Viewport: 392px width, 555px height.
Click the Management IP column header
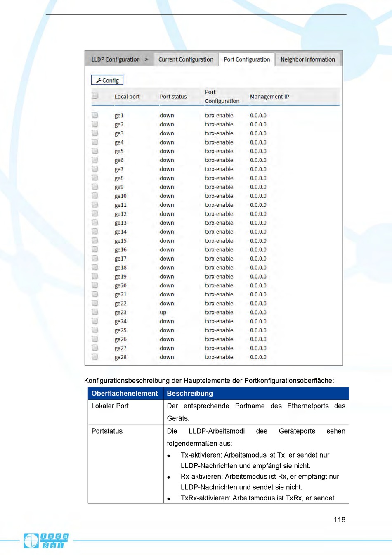[x=269, y=97]
